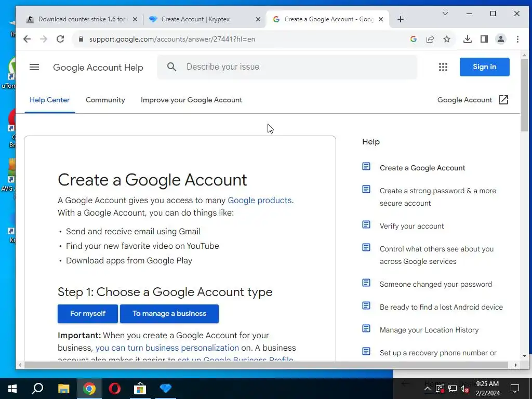The width and height of the screenshot is (532, 399).
Task: Click the search magnifier icon
Action: pyautogui.click(x=171, y=67)
